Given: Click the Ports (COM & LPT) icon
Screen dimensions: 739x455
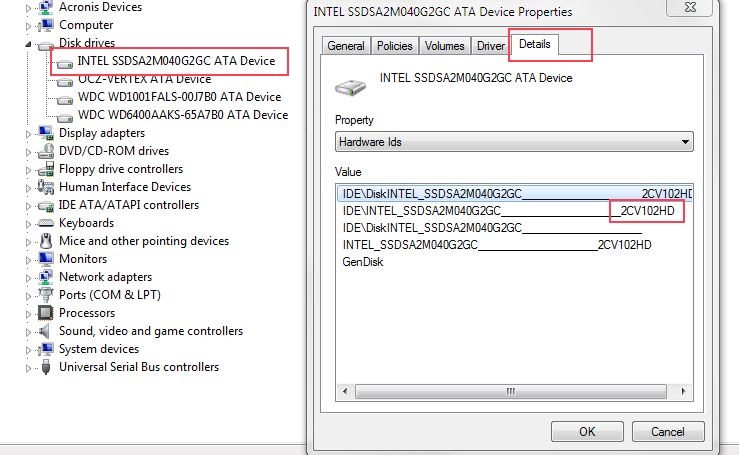Looking at the screenshot, I should coord(46,295).
